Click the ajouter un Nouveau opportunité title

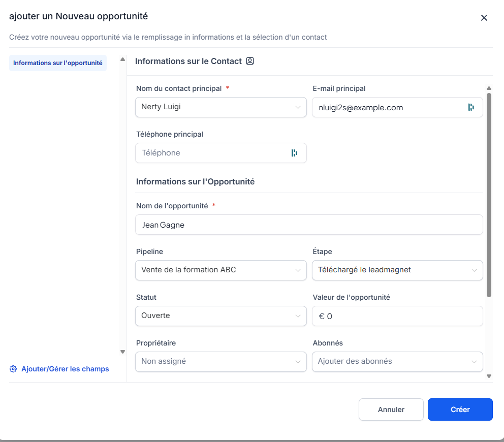point(78,16)
